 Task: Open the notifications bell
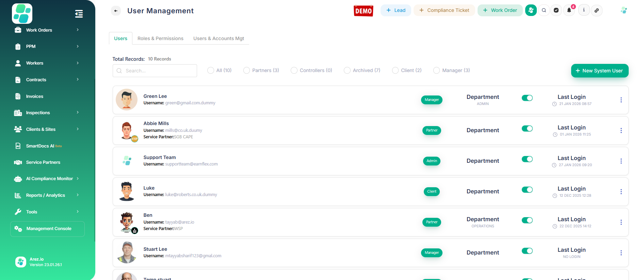[569, 11]
